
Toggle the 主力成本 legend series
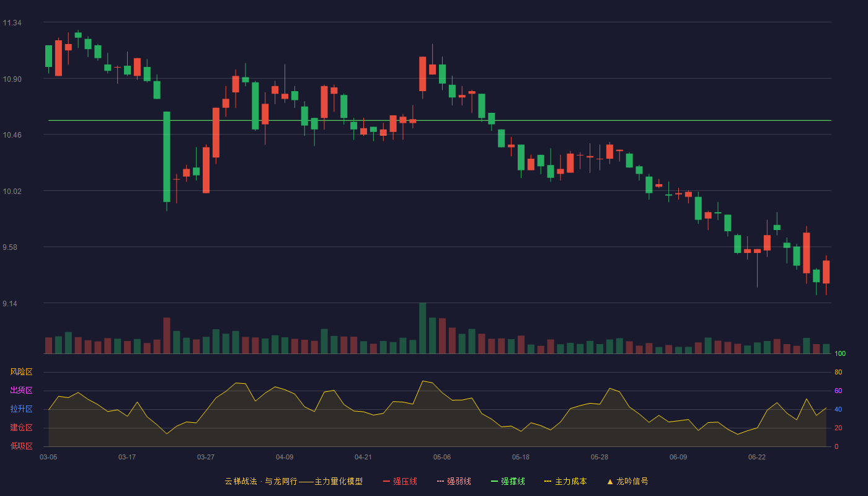[x=565, y=481]
